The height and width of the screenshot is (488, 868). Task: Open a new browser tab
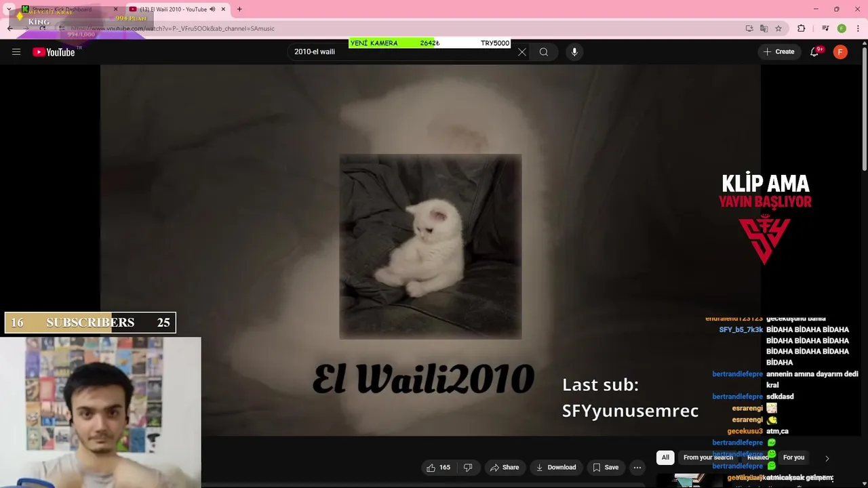pyautogui.click(x=239, y=9)
